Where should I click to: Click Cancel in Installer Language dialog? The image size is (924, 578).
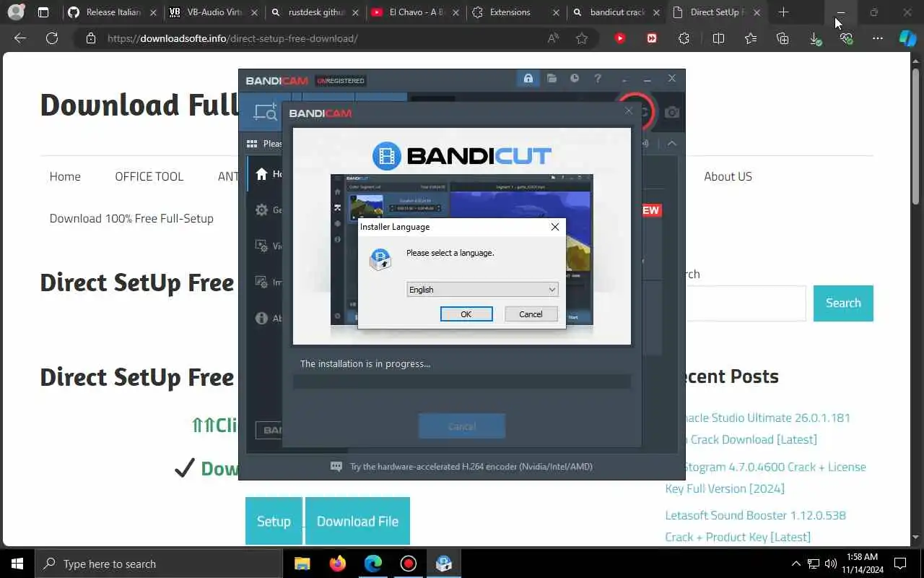tap(531, 314)
